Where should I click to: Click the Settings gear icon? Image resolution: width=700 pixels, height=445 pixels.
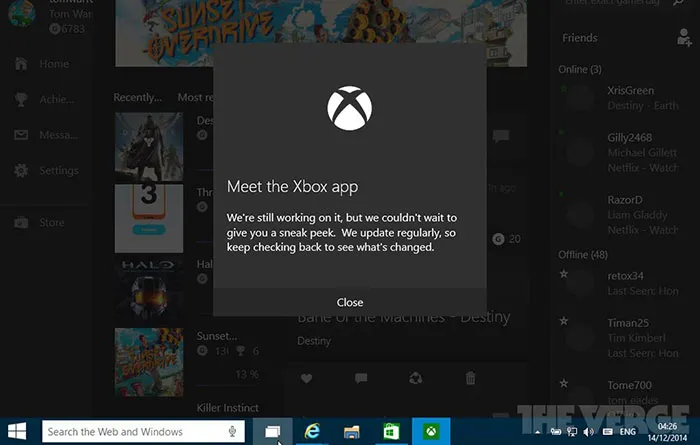[21, 171]
